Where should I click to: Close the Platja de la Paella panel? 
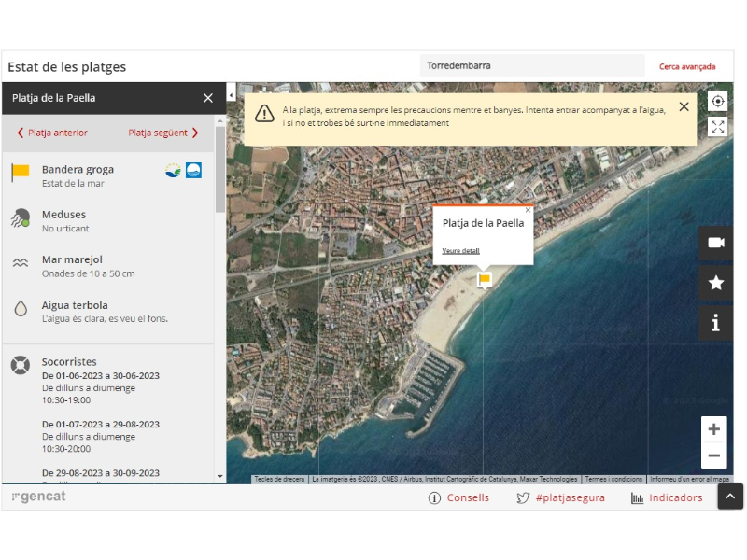208,98
